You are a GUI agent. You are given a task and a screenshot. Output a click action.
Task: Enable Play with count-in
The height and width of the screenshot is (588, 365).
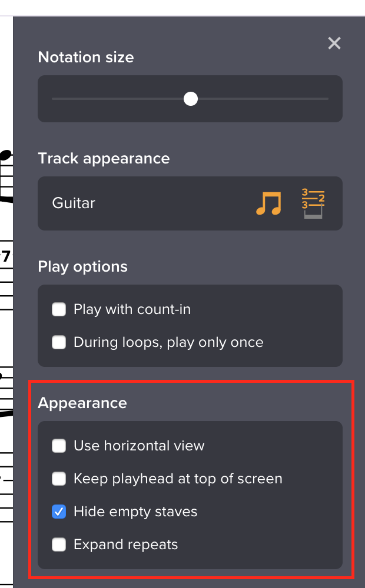(58, 309)
